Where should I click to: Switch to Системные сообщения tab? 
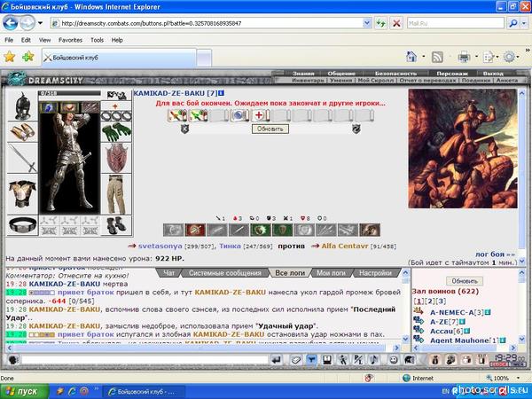pos(225,273)
